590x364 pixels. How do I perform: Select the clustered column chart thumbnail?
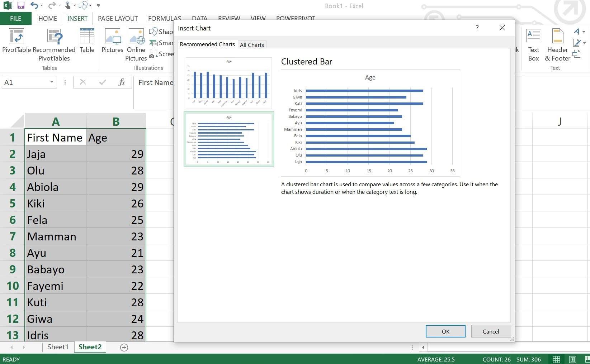(229, 83)
